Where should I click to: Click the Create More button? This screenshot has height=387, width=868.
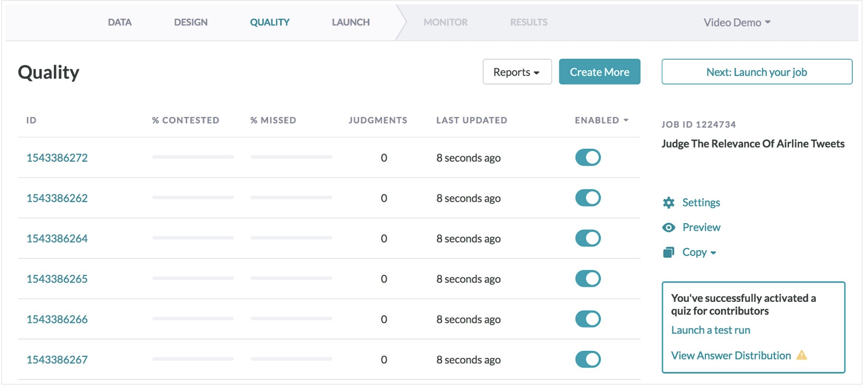[x=599, y=72]
